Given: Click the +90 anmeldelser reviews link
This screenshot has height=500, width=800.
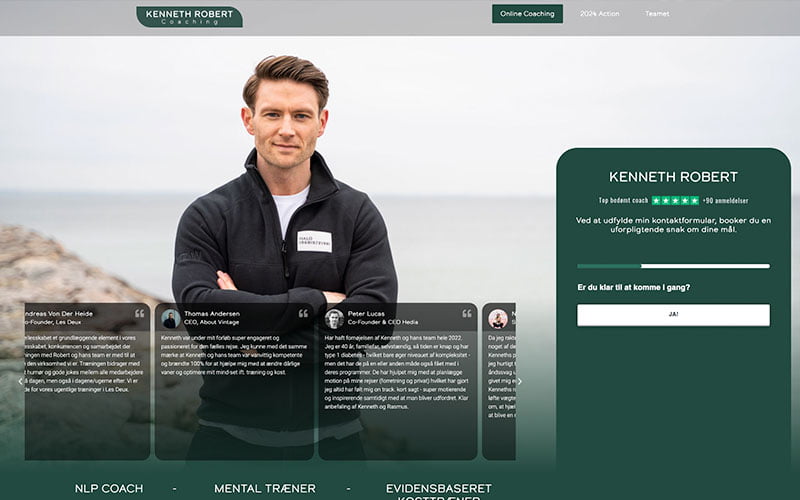Looking at the screenshot, I should tap(726, 201).
